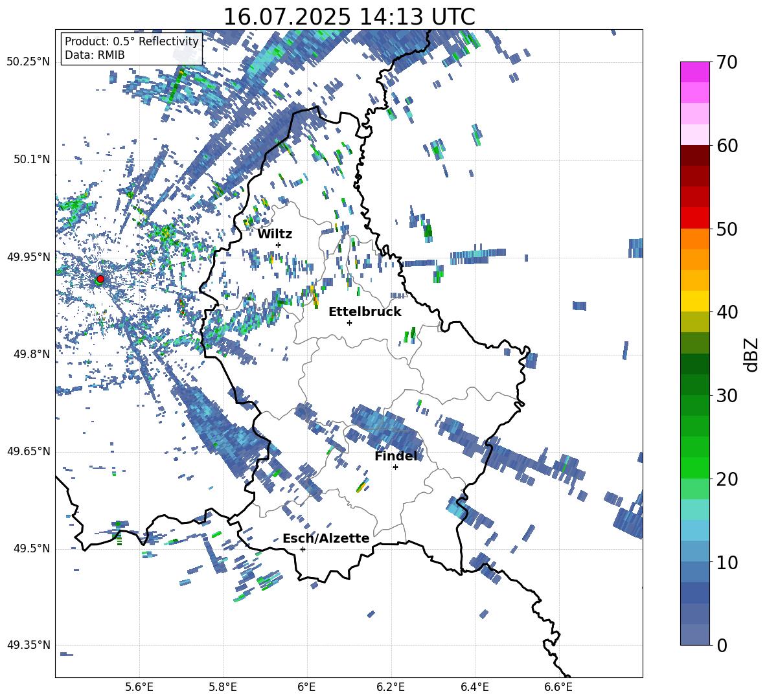
Task: Click the 60 tick on the colorbar
Action: pos(726,146)
